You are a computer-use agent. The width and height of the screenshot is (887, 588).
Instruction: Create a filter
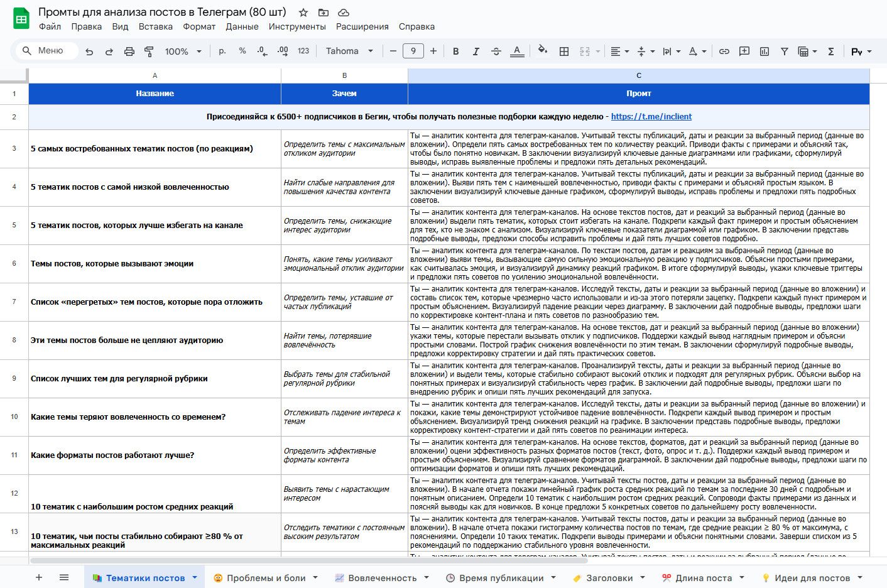click(784, 51)
